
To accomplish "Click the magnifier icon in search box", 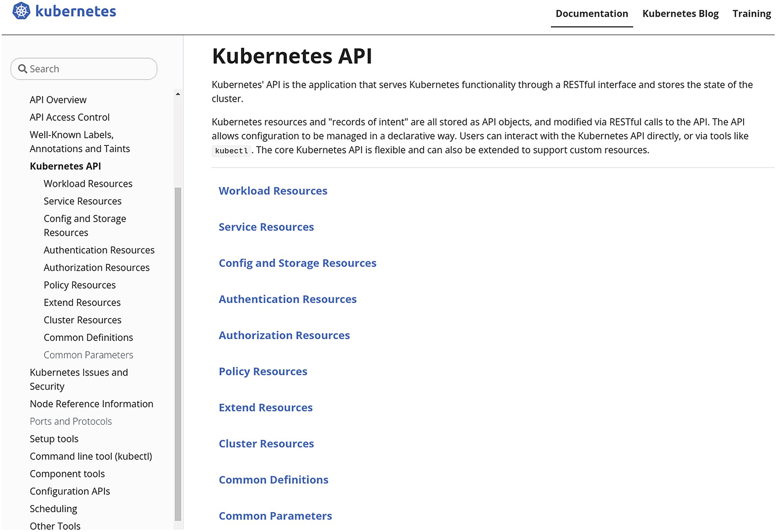I will tap(23, 69).
